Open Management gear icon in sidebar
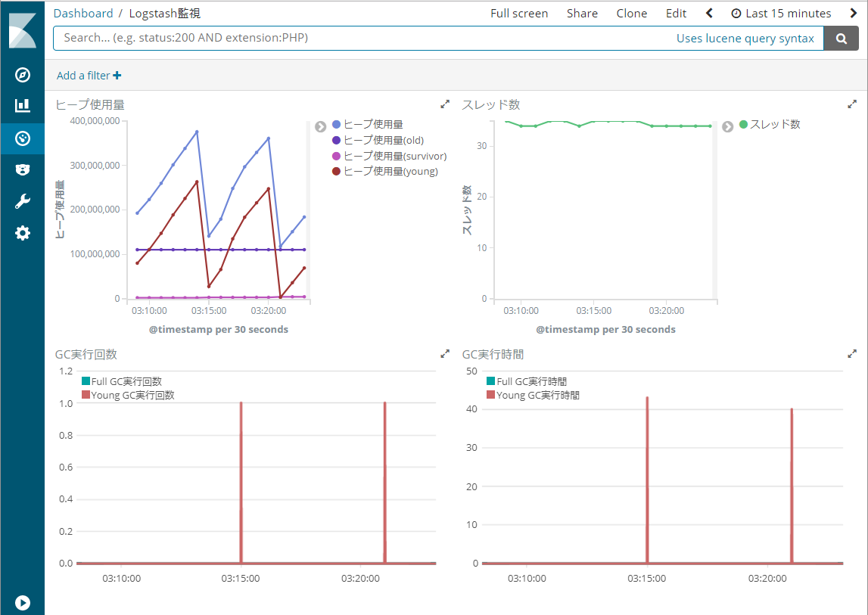 [x=23, y=233]
